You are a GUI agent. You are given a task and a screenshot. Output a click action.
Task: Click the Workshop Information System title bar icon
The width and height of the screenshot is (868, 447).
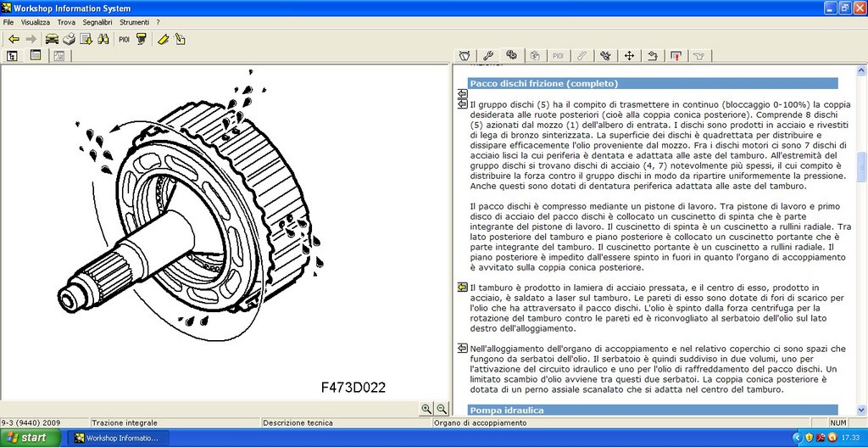(7, 8)
